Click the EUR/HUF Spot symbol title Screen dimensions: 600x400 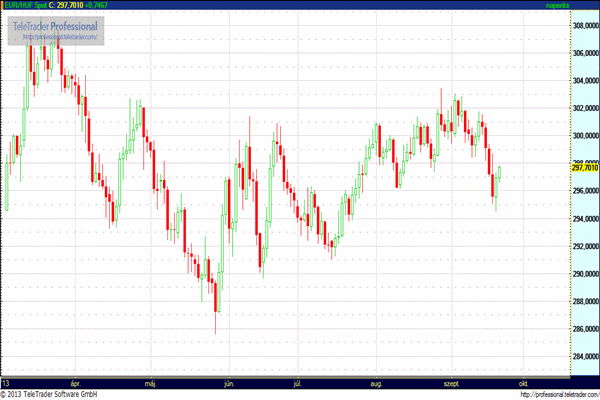tap(26, 6)
